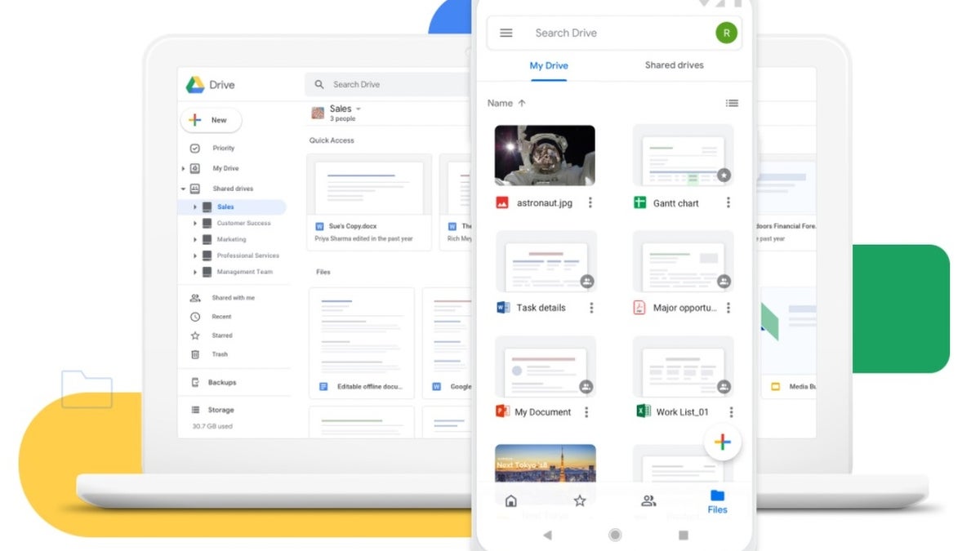Click the New button on the laptop
980x551 pixels.
click(211, 120)
